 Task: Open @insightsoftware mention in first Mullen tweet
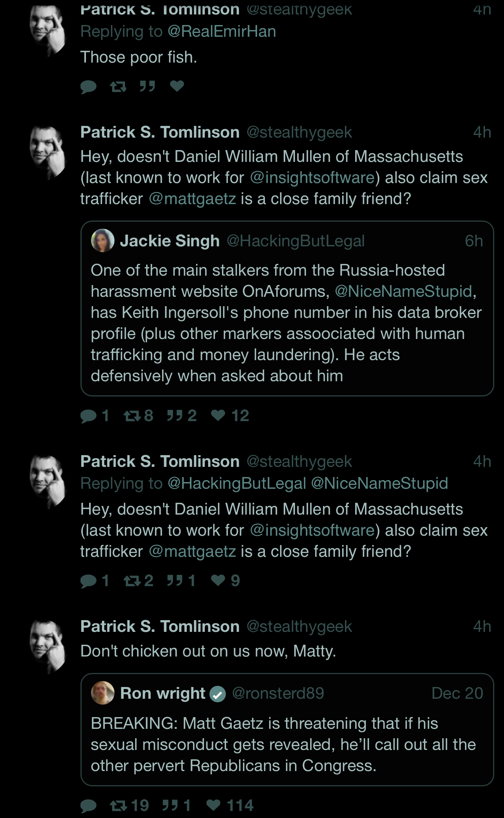point(312,178)
